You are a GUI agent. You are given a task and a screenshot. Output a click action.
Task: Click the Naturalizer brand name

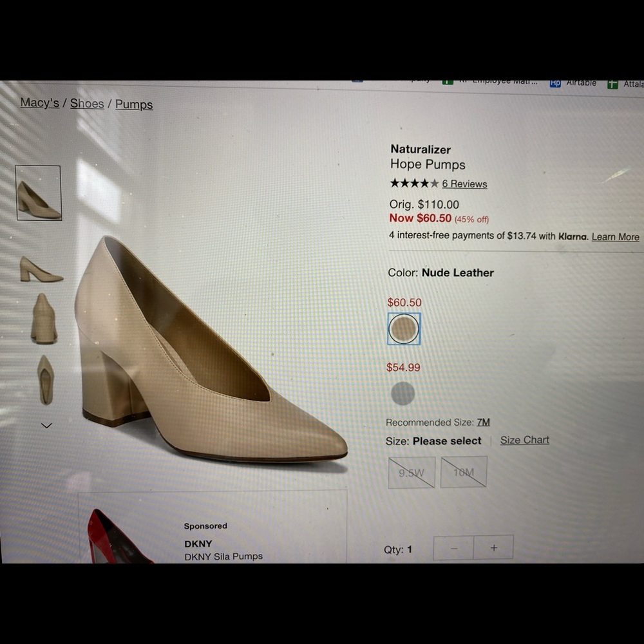[421, 149]
